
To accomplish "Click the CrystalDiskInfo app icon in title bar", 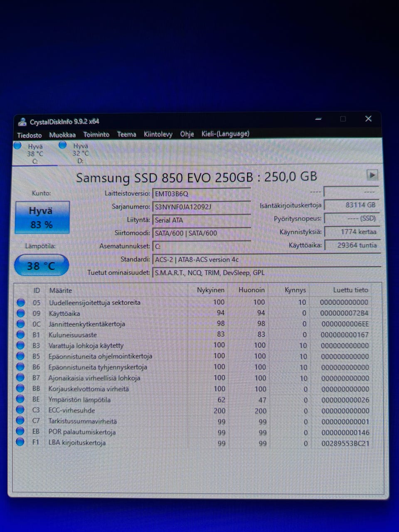I will tap(22, 122).
